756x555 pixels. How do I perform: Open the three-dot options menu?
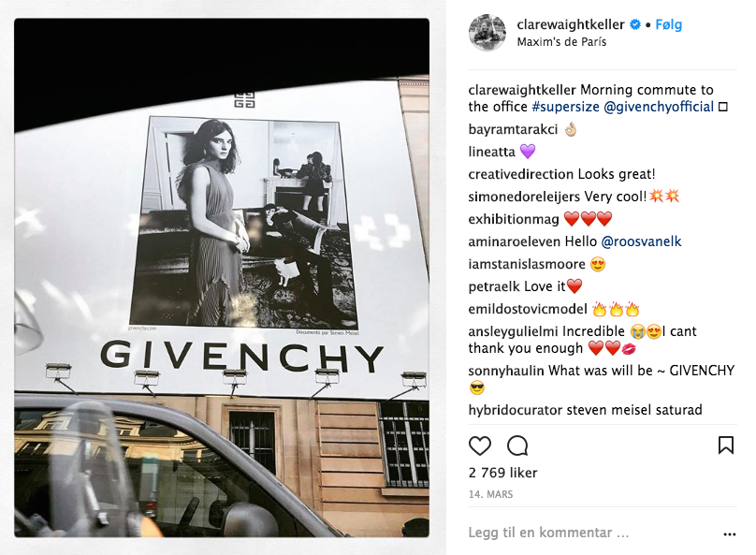click(730, 533)
